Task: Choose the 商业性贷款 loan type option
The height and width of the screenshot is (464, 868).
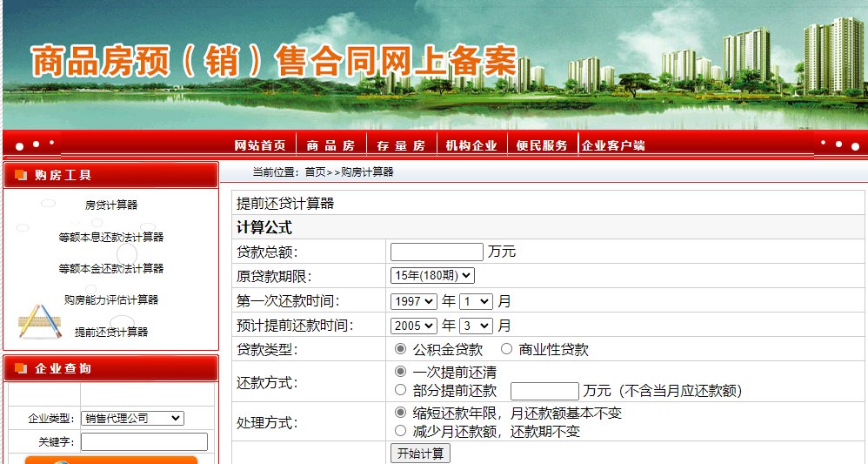Action: click(x=506, y=349)
